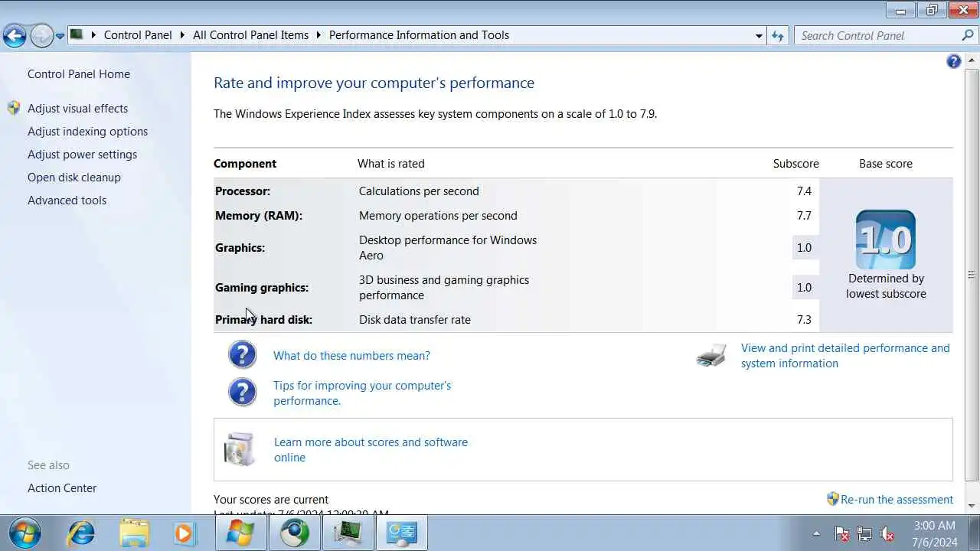Click the Memory (RAM) subscore 7.7
980x551 pixels.
[804, 216]
